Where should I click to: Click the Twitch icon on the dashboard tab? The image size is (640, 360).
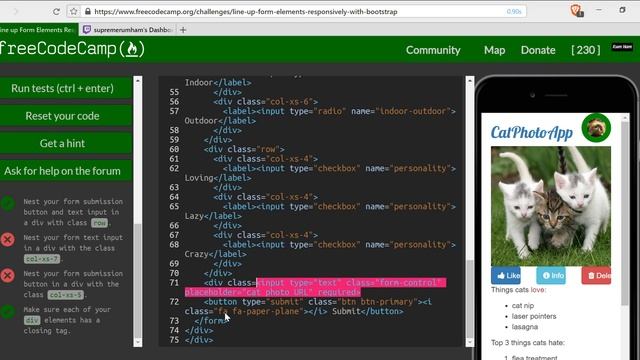87,29
